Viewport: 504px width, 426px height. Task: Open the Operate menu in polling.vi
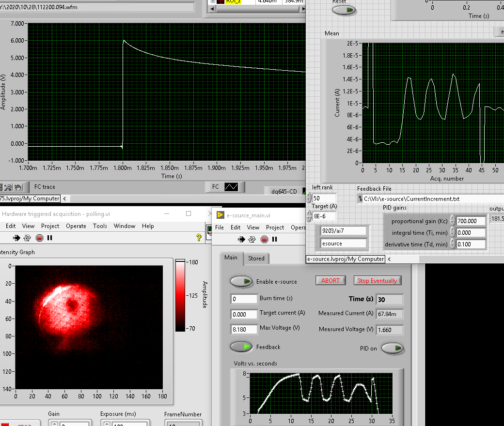click(x=76, y=226)
